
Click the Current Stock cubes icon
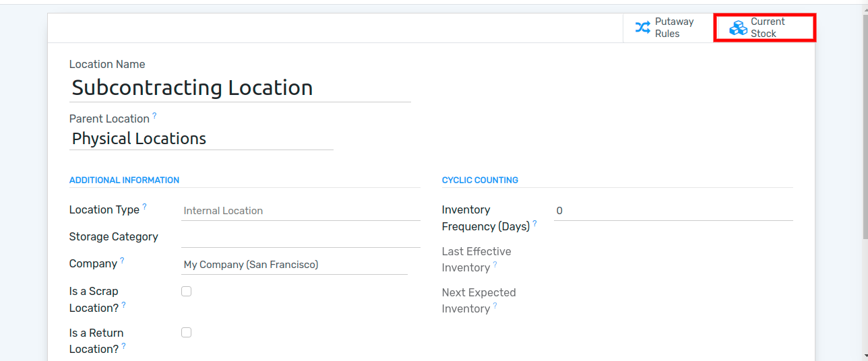[x=739, y=28]
